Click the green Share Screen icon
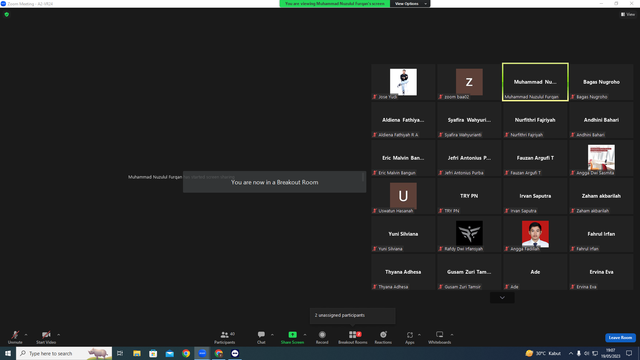 tap(292, 335)
